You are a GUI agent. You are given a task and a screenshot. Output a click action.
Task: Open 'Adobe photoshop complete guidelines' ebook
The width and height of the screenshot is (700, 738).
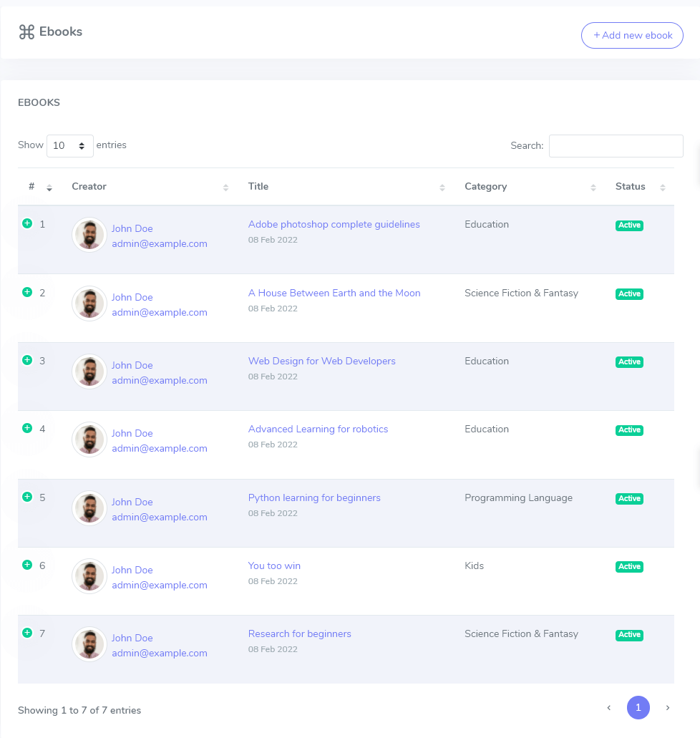[334, 224]
